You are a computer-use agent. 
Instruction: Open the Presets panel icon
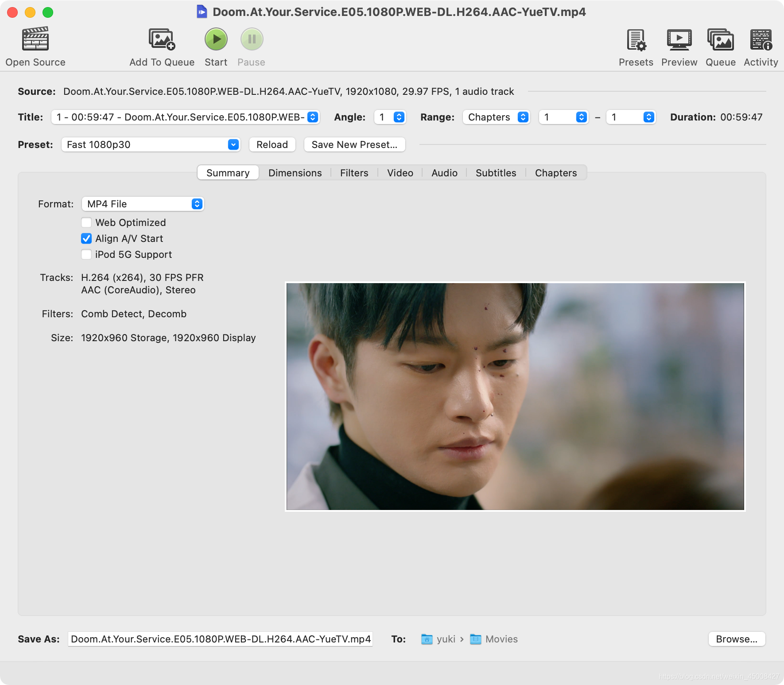(636, 39)
